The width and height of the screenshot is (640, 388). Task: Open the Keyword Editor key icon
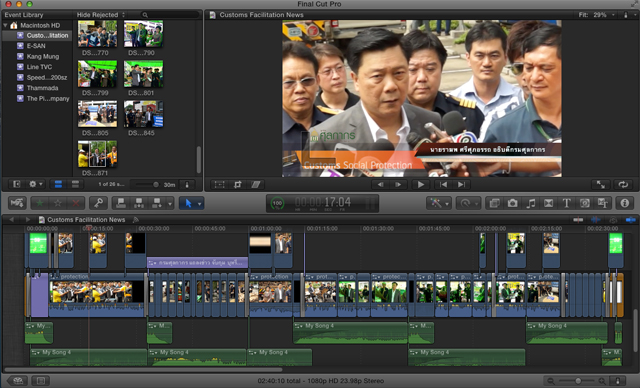click(x=98, y=203)
